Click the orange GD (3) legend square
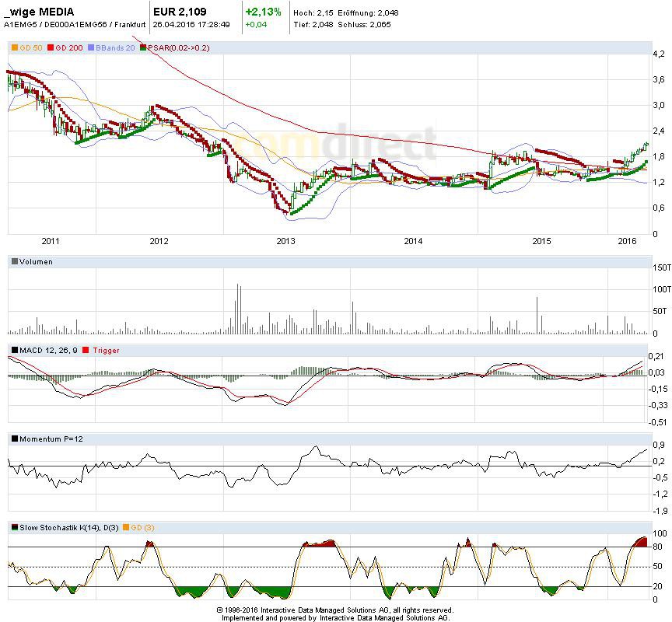Screen dimensions: 672x622 pyautogui.click(x=126, y=528)
